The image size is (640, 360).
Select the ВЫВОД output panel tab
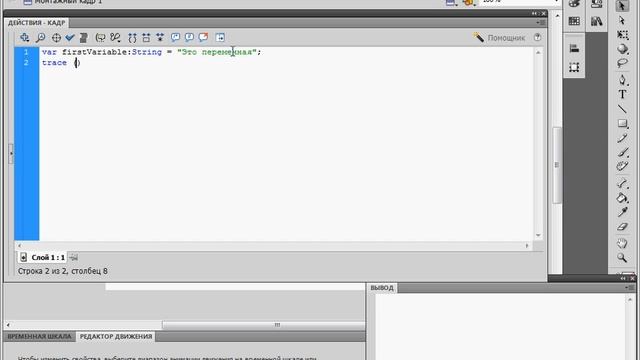click(382, 288)
